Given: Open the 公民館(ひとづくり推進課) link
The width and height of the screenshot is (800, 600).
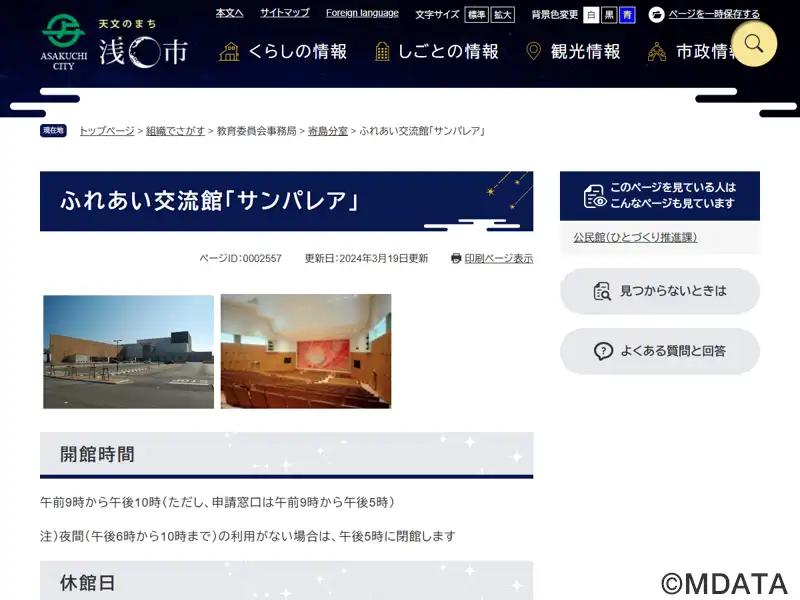Looking at the screenshot, I should tap(635, 237).
